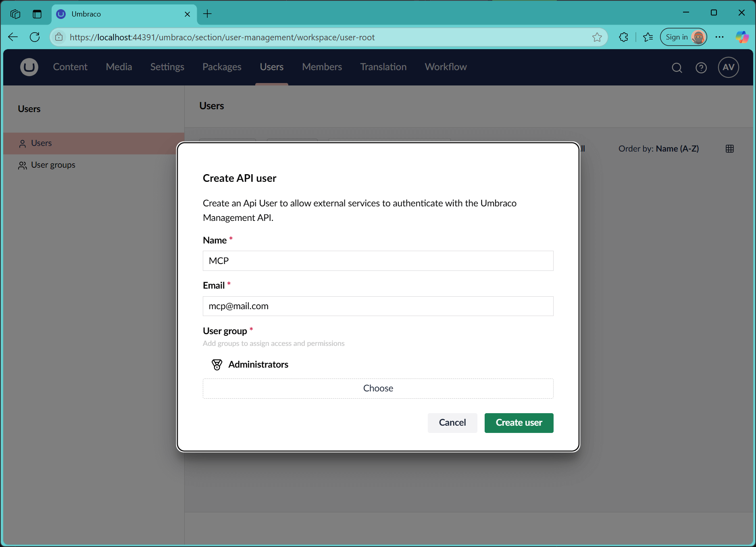Open tab actions menu icon
The image size is (756, 547).
[x=37, y=14]
